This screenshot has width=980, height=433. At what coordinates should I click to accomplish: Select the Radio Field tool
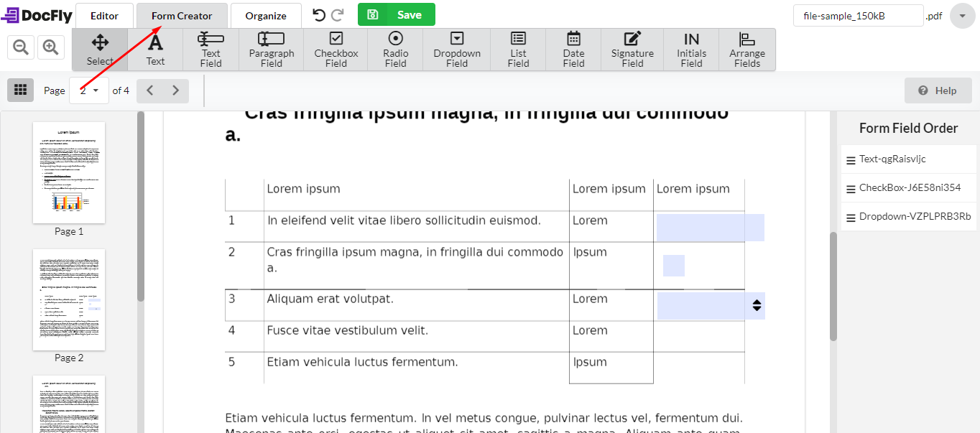pyautogui.click(x=394, y=49)
